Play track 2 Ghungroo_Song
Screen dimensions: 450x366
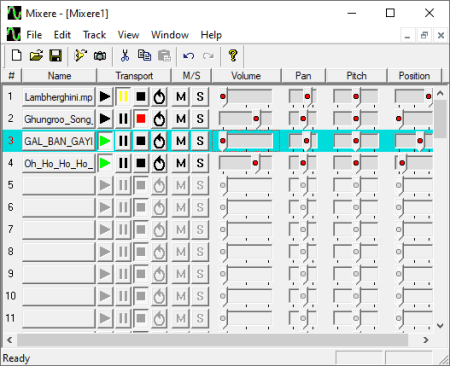click(x=105, y=119)
